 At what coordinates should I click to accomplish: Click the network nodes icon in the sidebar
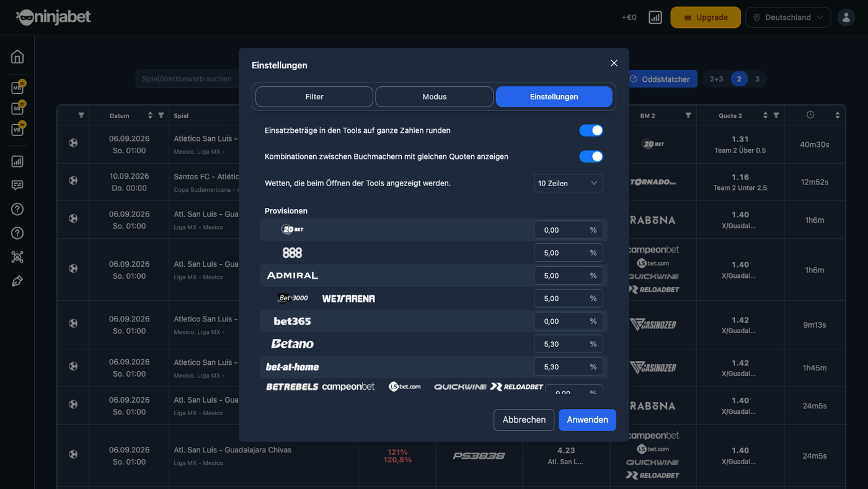click(x=17, y=257)
